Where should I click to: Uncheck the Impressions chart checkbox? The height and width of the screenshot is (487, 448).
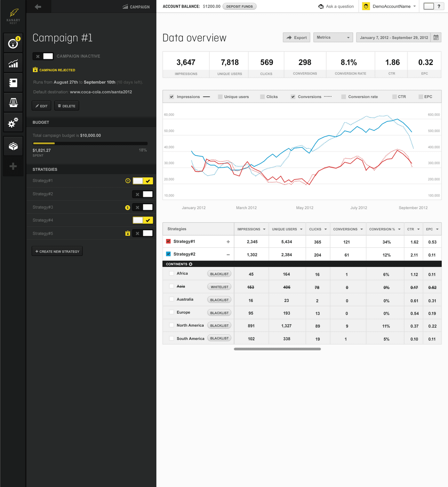pos(171,97)
